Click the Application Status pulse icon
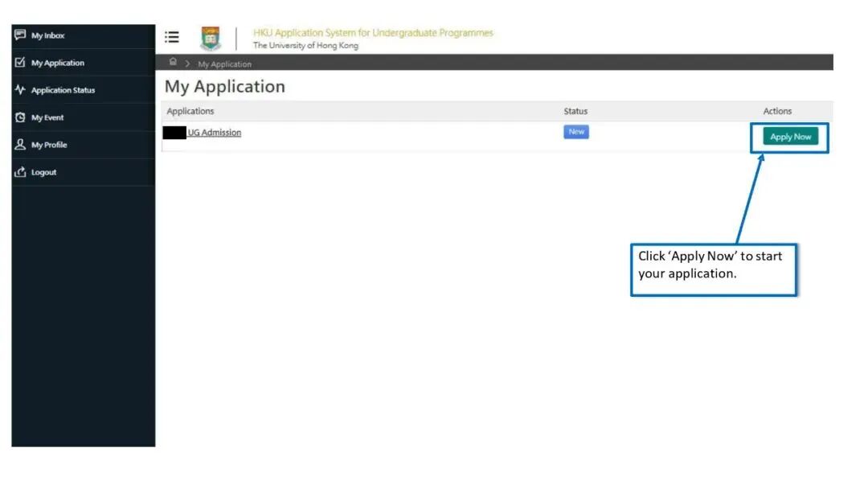The image size is (868, 489). [20, 90]
